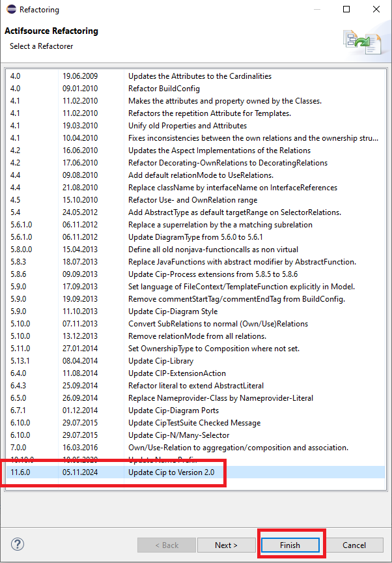
Task: Click the Refactoring wizard banner icon
Action: pyautogui.click(x=361, y=42)
